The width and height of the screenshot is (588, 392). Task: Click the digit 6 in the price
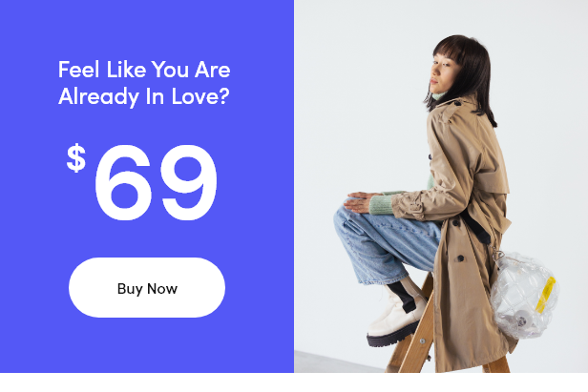click(x=124, y=182)
